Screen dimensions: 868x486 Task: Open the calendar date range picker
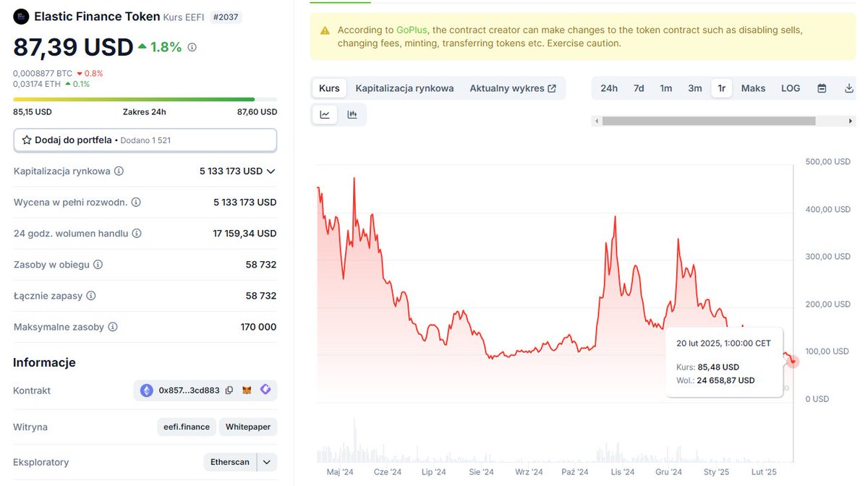(x=822, y=88)
